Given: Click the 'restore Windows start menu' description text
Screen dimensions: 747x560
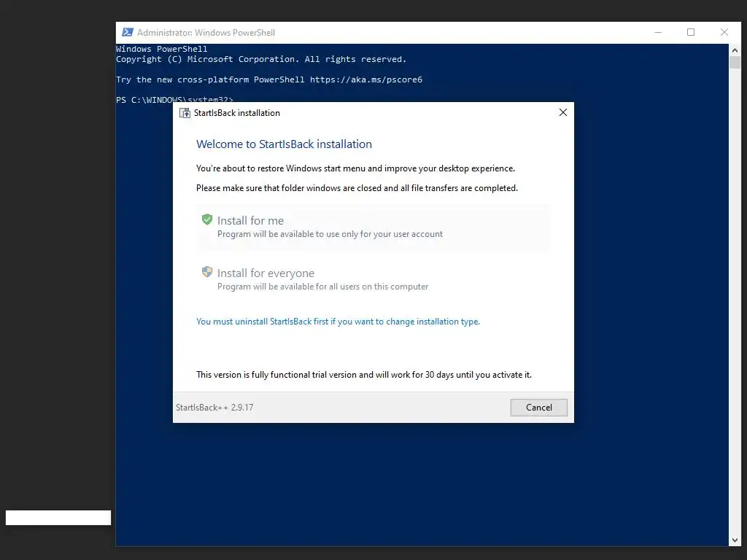Looking at the screenshot, I should (355, 168).
